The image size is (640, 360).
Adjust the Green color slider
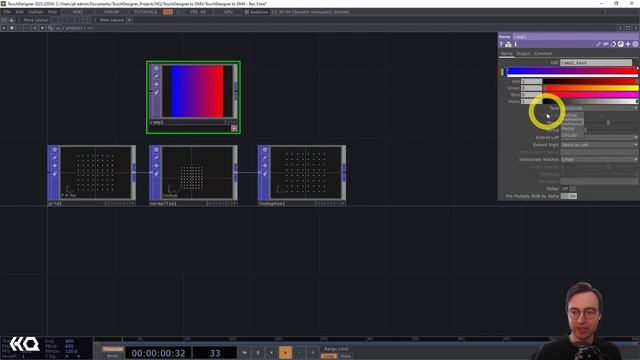(x=590, y=88)
